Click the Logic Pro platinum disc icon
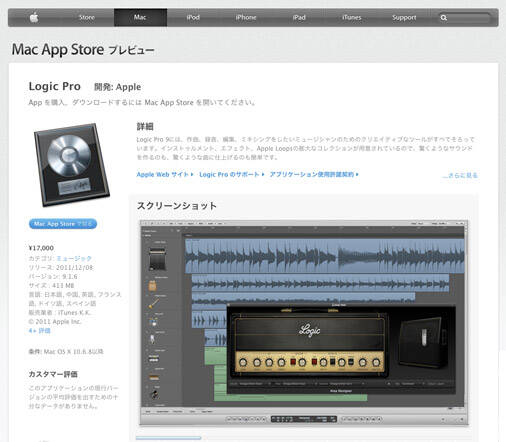506x442 pixels. click(72, 164)
